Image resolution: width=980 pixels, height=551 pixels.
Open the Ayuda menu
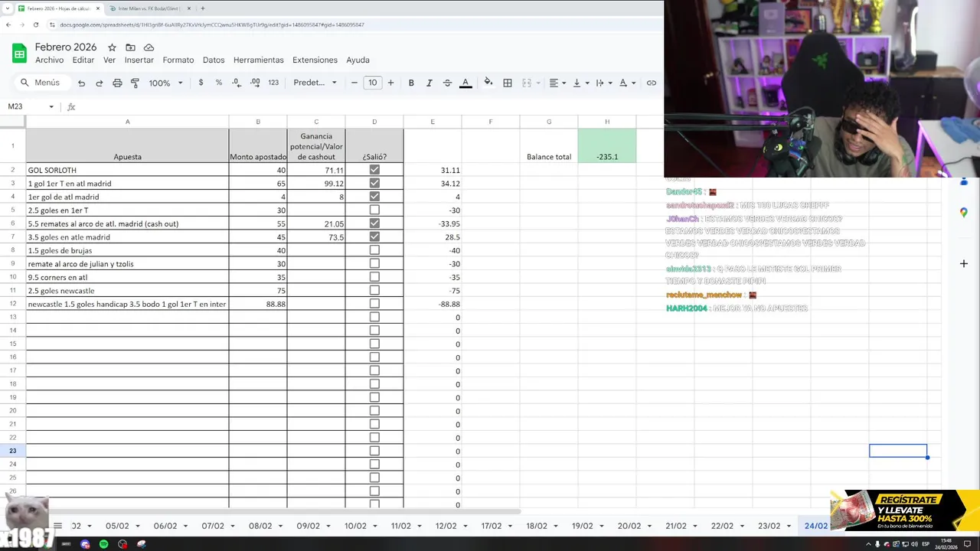tap(358, 60)
